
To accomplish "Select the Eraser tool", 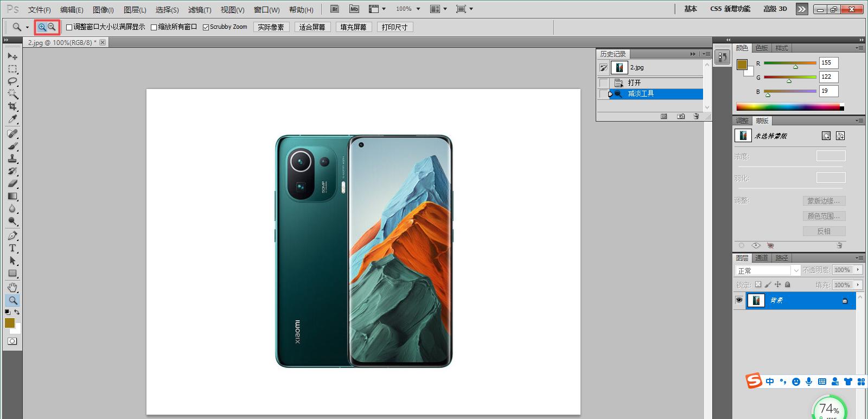I will [12, 183].
